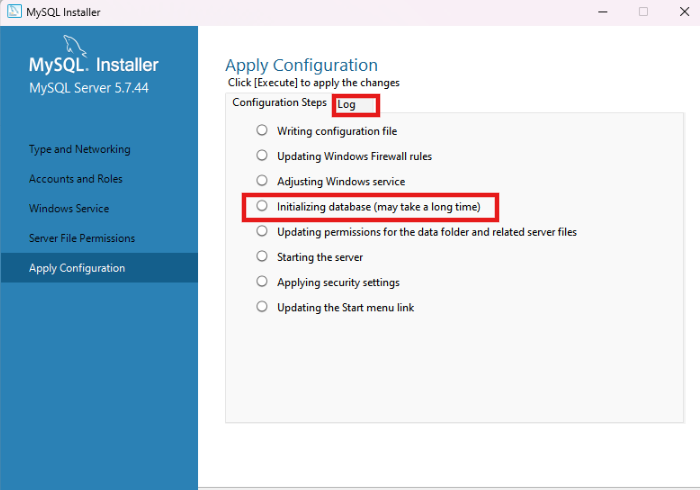Click the 'Writing configuration file' text
The height and width of the screenshot is (490, 700).
point(337,131)
